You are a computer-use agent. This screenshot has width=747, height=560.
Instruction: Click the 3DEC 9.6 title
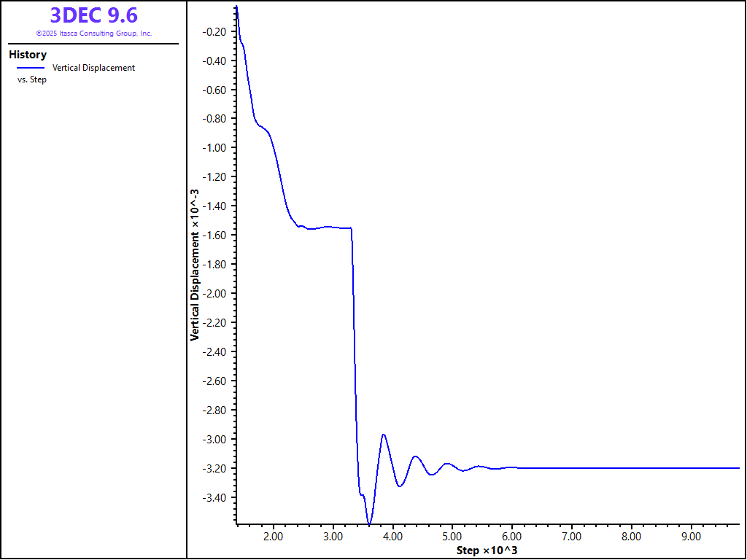(93, 15)
